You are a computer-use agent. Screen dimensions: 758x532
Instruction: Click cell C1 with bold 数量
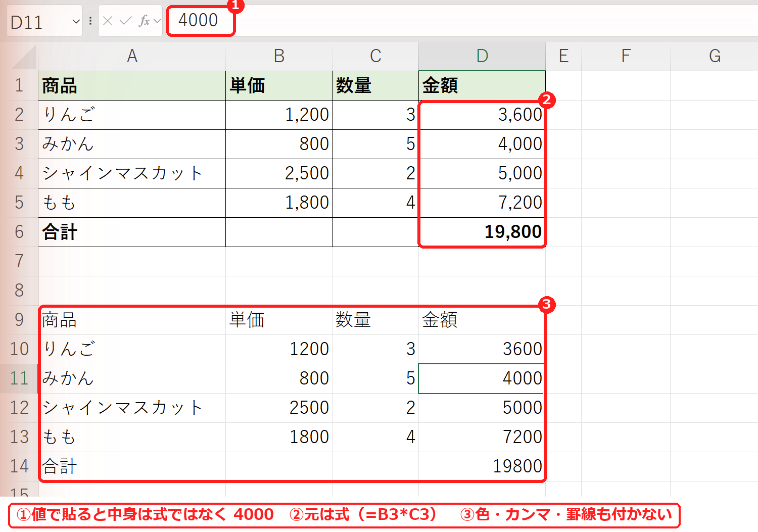pos(375,85)
